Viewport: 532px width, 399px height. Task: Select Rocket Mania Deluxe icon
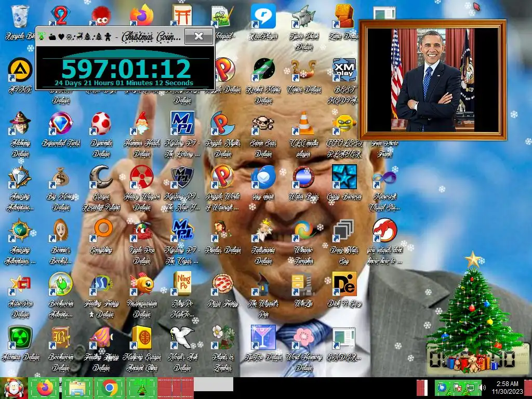click(x=263, y=70)
